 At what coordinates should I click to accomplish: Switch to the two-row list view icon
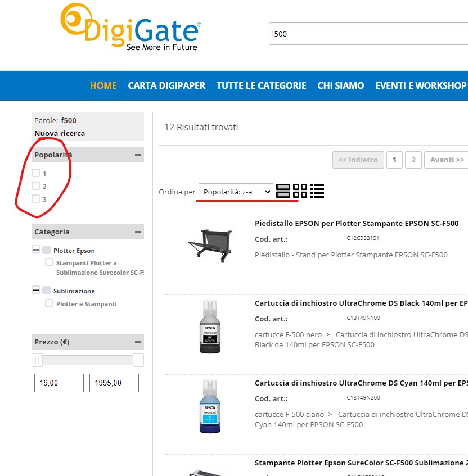pos(283,191)
